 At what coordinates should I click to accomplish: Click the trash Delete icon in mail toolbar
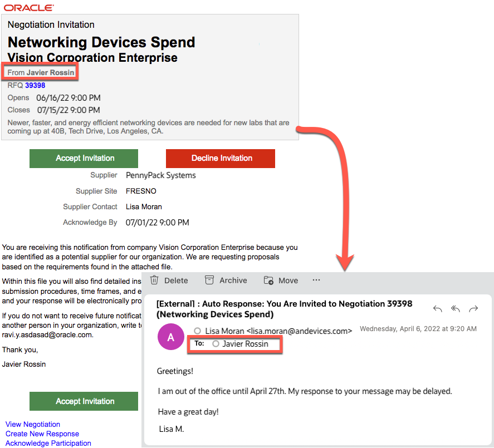coord(154,280)
